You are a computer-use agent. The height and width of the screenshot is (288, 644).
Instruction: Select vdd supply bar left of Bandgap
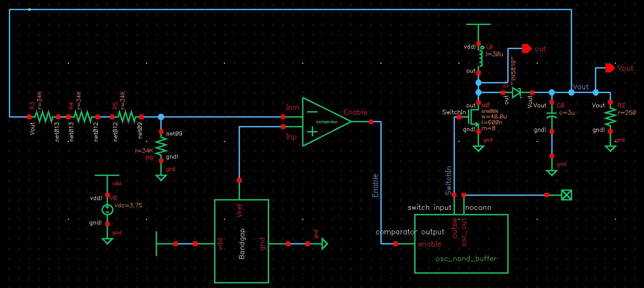click(157, 244)
